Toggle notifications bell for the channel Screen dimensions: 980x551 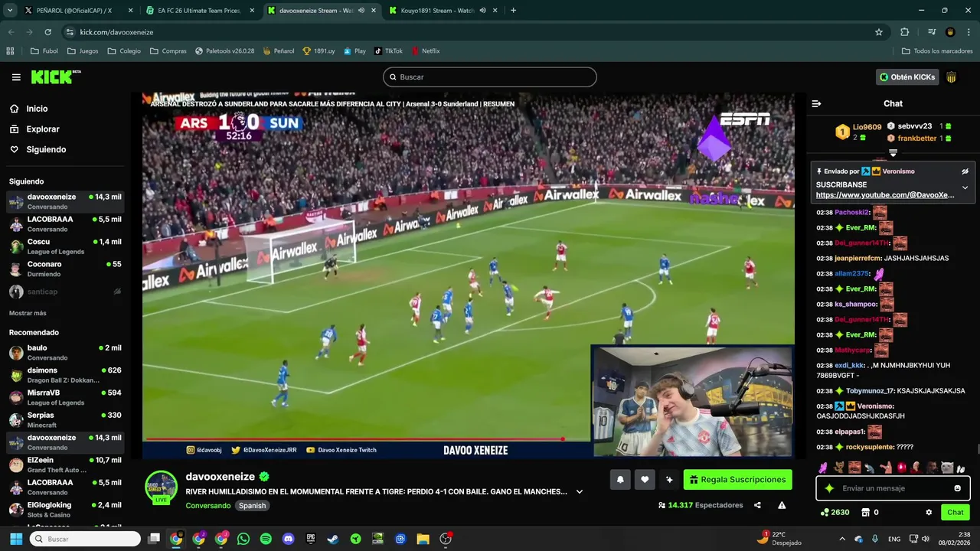620,480
